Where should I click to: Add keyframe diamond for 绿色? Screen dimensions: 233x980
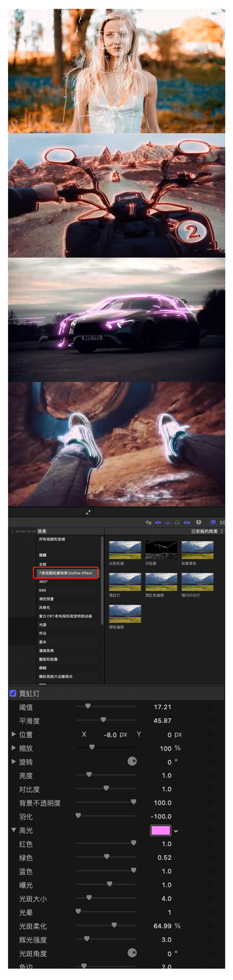[x=210, y=857]
